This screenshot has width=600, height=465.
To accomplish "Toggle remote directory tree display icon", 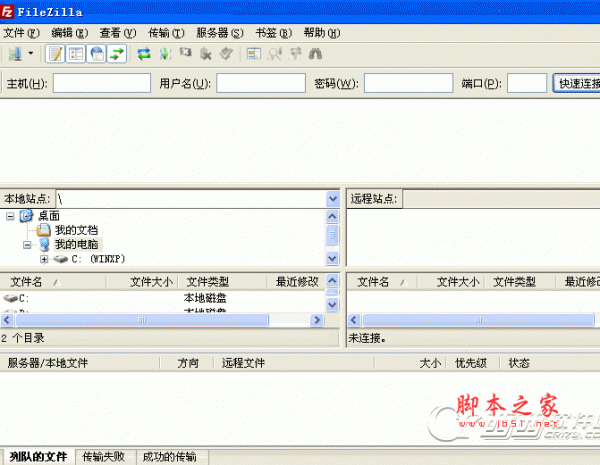I will tap(96, 54).
